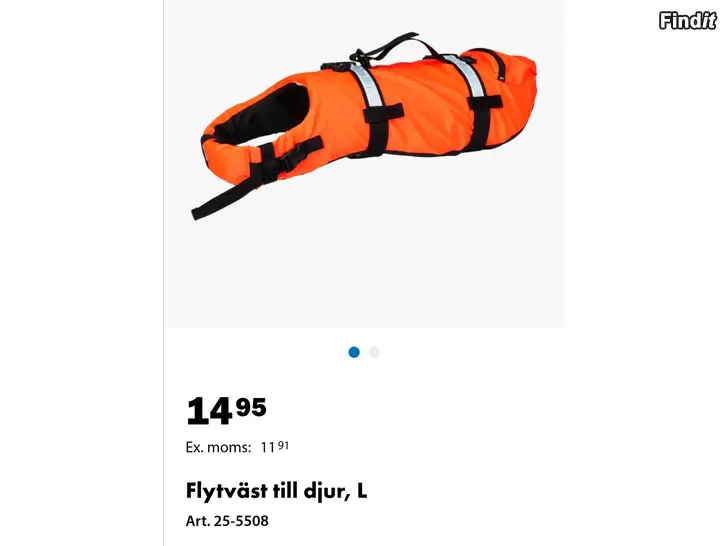Click the Findit logo watermark
728x546 pixels.
tap(688, 20)
